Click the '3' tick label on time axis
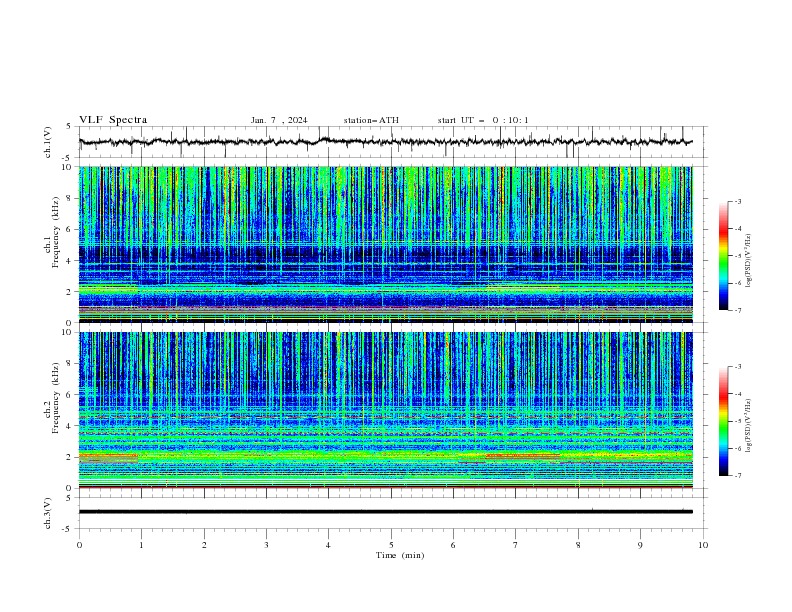Screen dimensions: 792x612 [266, 545]
